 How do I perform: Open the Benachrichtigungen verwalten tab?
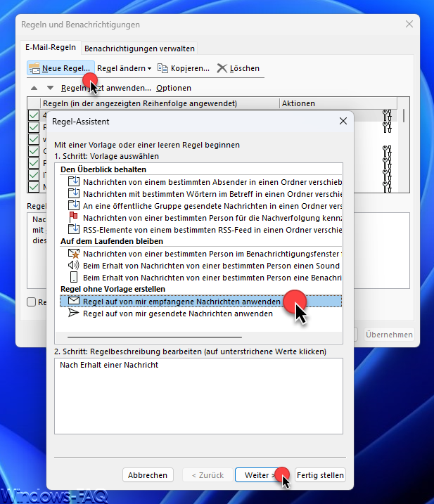[139, 49]
